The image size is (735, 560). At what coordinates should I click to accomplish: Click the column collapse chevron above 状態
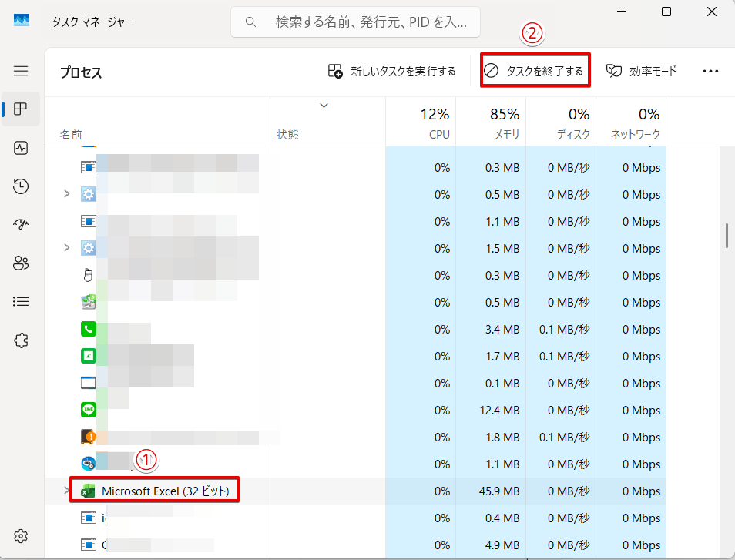pos(324,106)
